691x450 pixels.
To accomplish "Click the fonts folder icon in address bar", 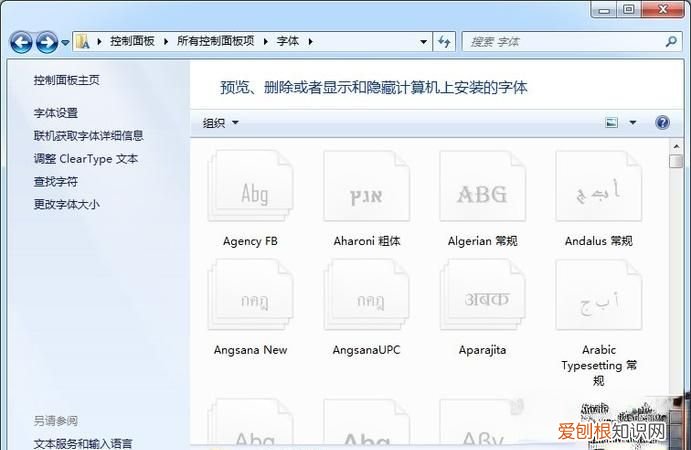I will pyautogui.click(x=82, y=41).
